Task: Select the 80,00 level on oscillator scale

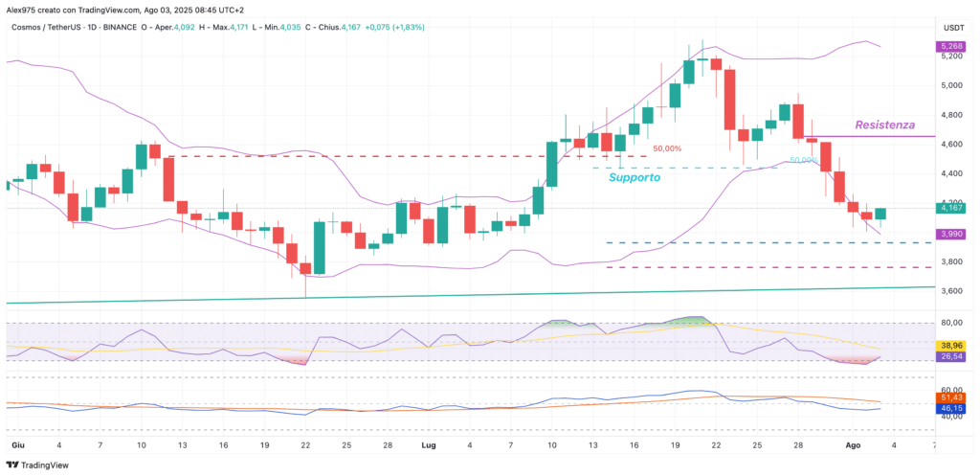Action: pyautogui.click(x=951, y=324)
